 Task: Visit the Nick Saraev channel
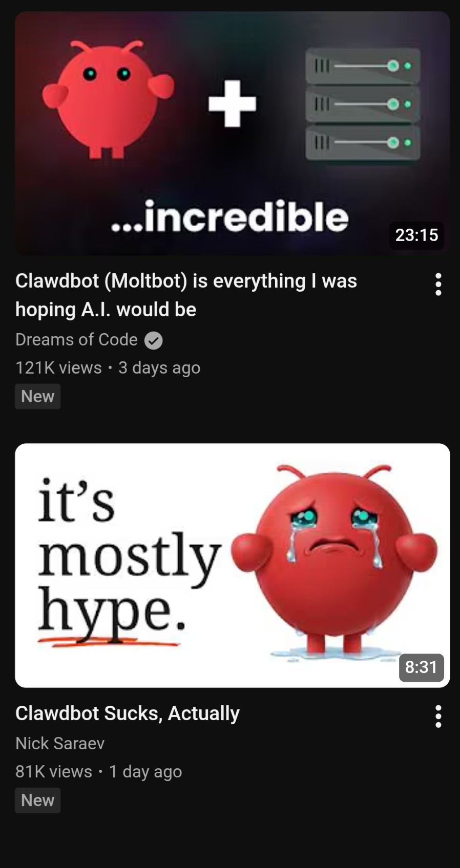tap(60, 743)
